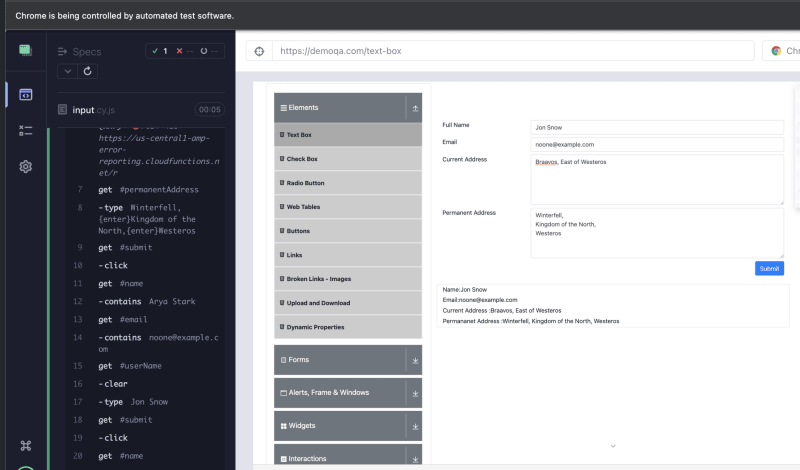Click the Widgets header down-arrow icon
Viewport: 800px width, 470px height.
[x=415, y=427]
